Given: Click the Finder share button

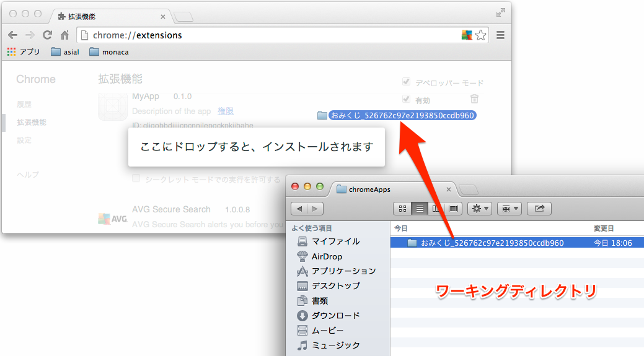Looking at the screenshot, I should 539,209.
